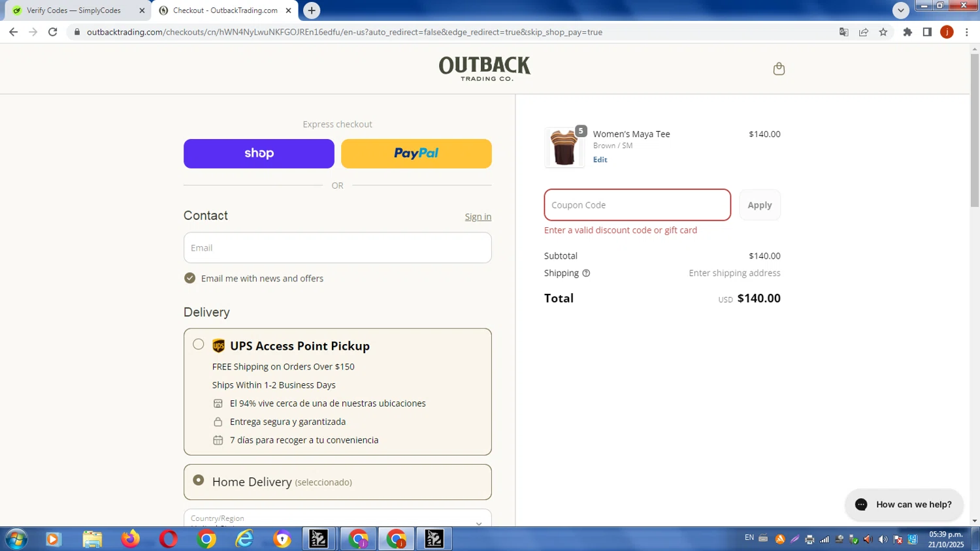Open Firefox from the taskbar
Image resolution: width=980 pixels, height=551 pixels.
tap(130, 539)
